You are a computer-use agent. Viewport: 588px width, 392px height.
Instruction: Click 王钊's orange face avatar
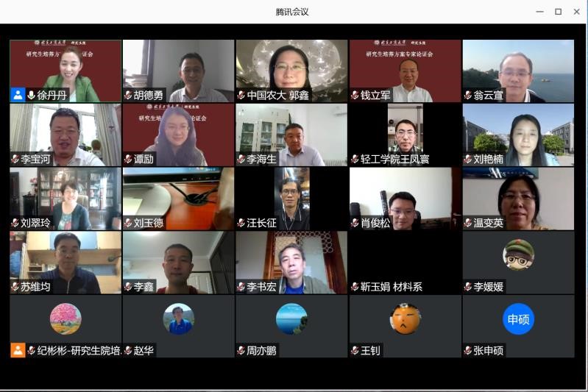405,319
